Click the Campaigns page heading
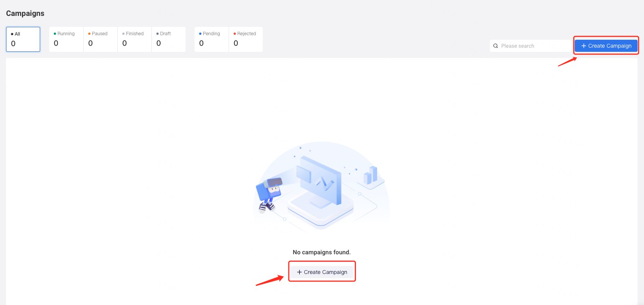The width and height of the screenshot is (644, 305). (25, 14)
